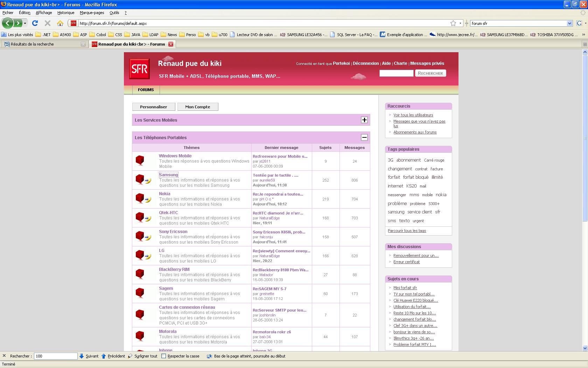Go forward with the green forward arrow
The height and width of the screenshot is (368, 588).
point(17,23)
